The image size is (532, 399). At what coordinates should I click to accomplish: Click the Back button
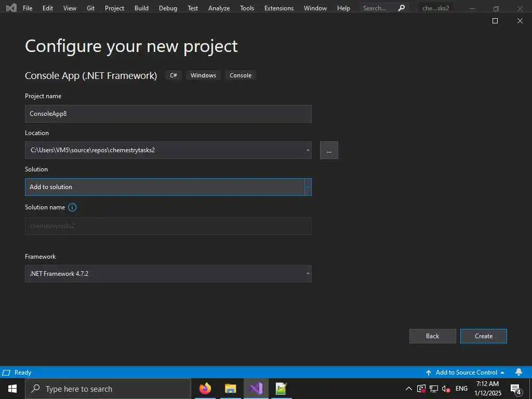[x=433, y=336]
